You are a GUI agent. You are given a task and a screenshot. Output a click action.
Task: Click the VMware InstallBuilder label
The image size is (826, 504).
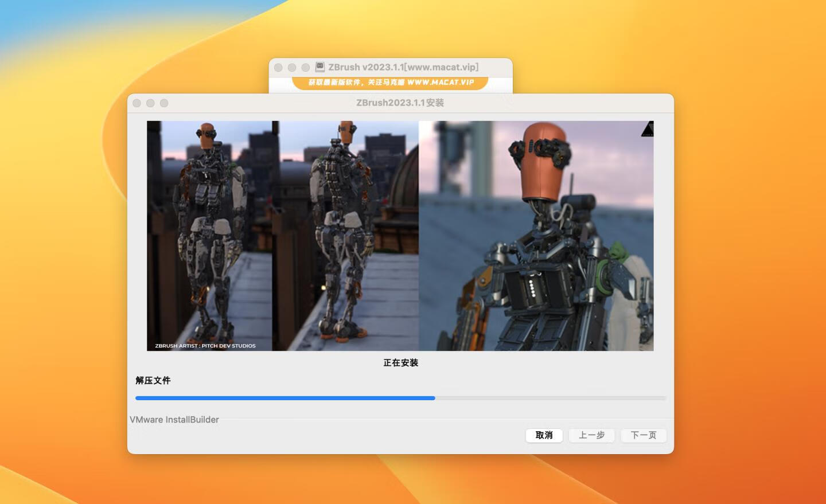174,420
